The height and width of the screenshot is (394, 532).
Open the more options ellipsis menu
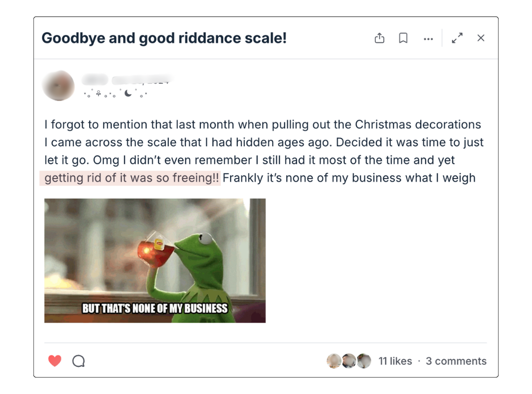coord(428,38)
